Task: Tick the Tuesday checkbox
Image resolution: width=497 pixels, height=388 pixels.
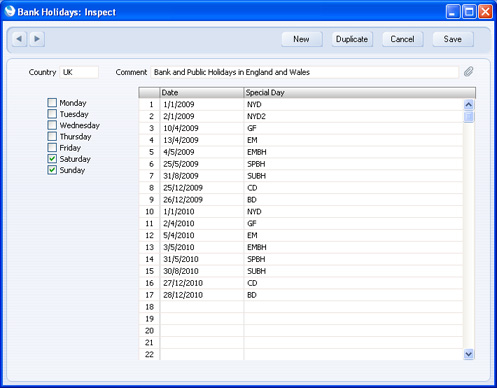Action: point(52,114)
